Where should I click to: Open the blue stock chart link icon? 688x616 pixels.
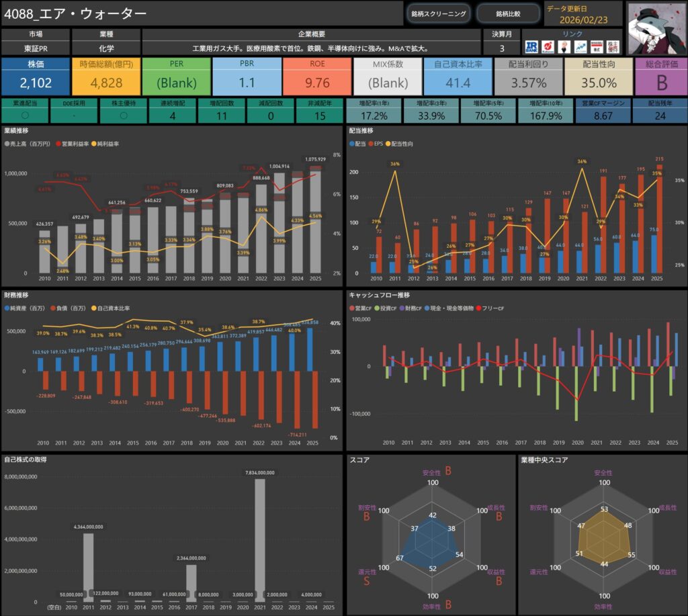(x=580, y=46)
